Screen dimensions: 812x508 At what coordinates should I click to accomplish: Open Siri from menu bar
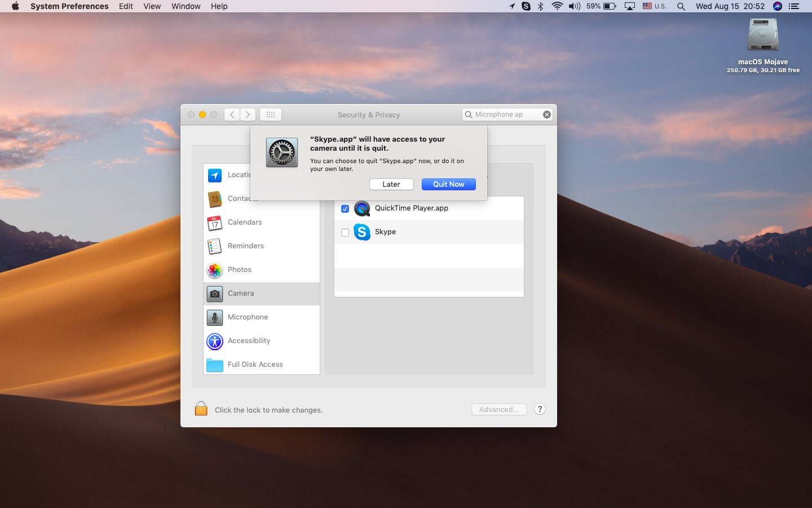778,6
